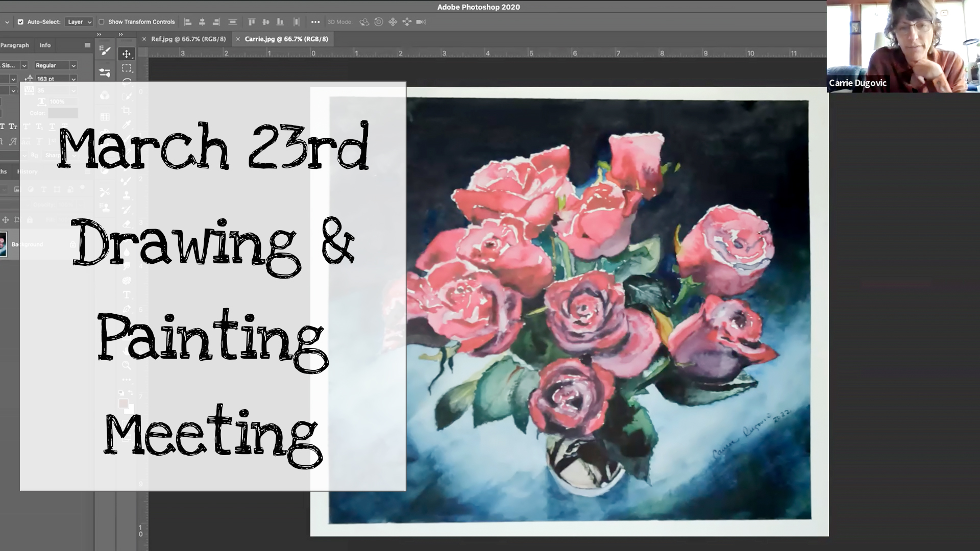980x551 pixels.
Task: Open the font family dropdown arrow
Action: pos(23,66)
